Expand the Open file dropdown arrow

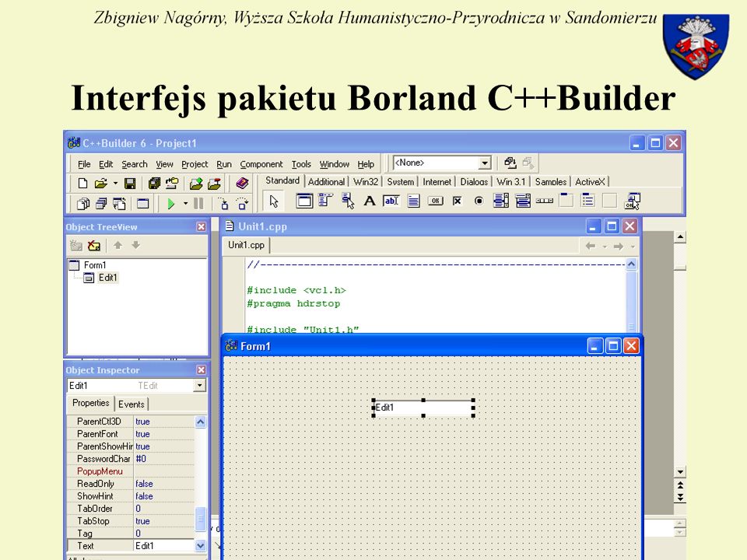(115, 184)
